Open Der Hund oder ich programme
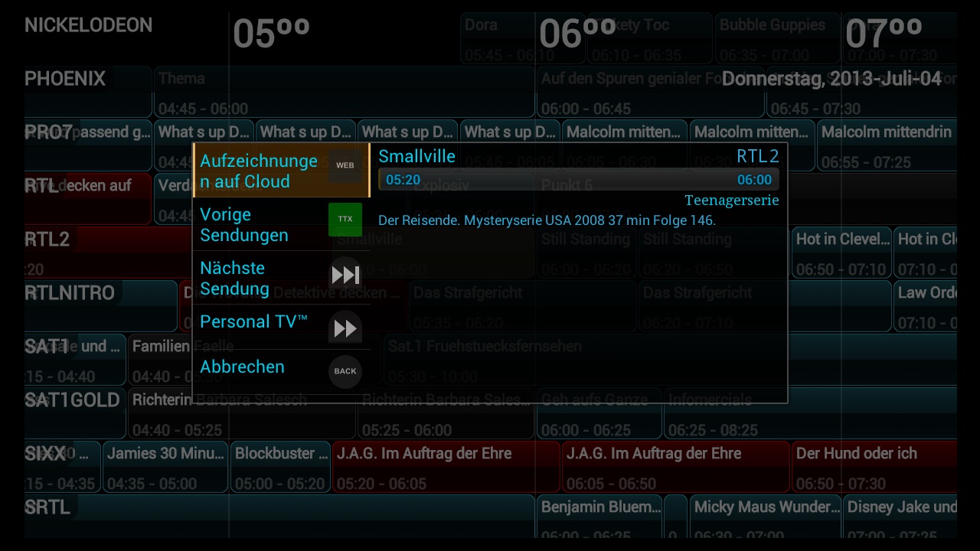 [x=874, y=467]
